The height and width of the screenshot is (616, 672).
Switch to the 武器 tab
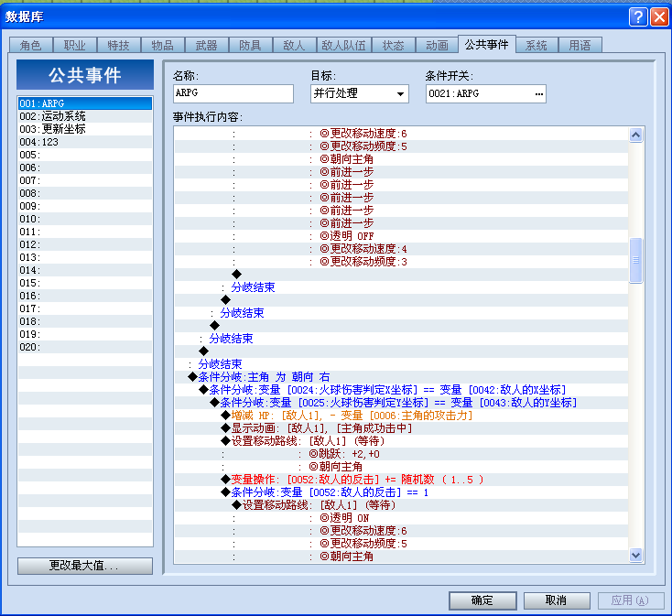[x=207, y=45]
